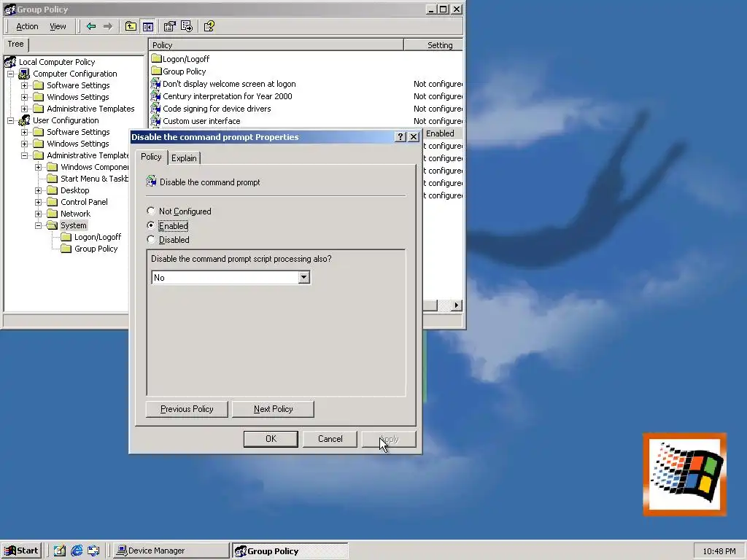The width and height of the screenshot is (747, 560).
Task: Open the Action menu
Action: click(27, 27)
